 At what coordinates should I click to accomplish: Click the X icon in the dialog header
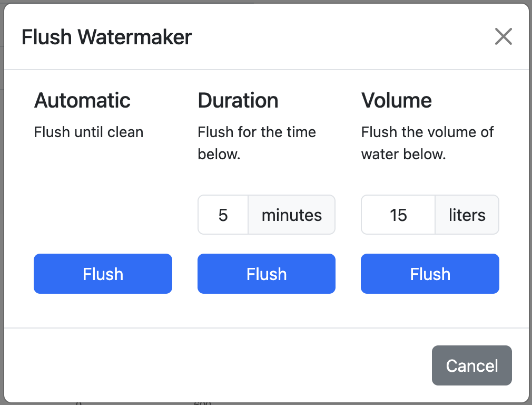point(503,36)
